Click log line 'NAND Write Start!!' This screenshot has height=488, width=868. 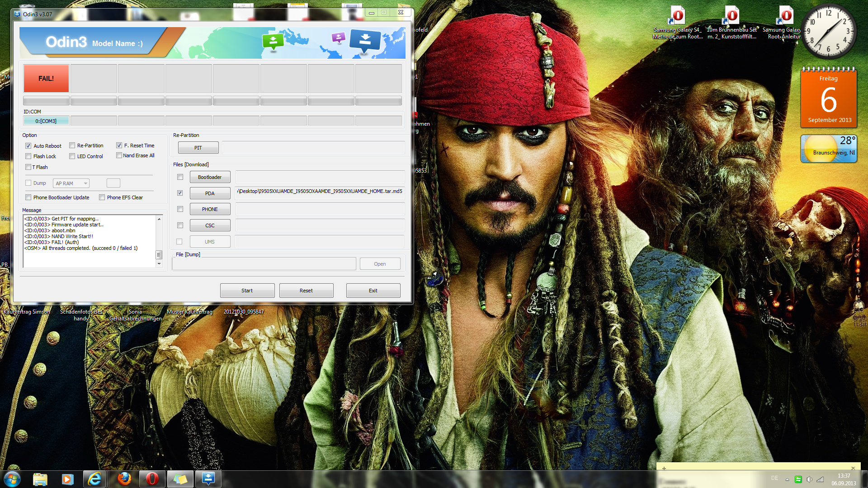pos(59,236)
